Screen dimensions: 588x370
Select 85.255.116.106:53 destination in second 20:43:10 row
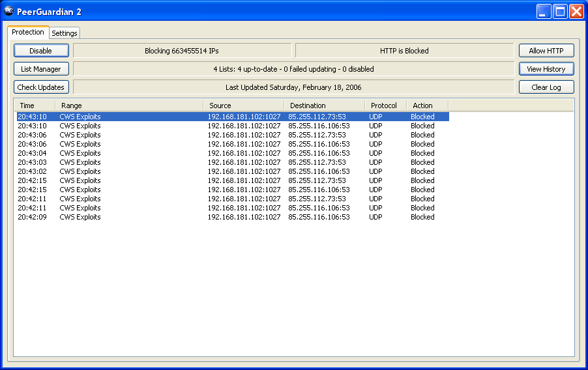click(x=319, y=126)
